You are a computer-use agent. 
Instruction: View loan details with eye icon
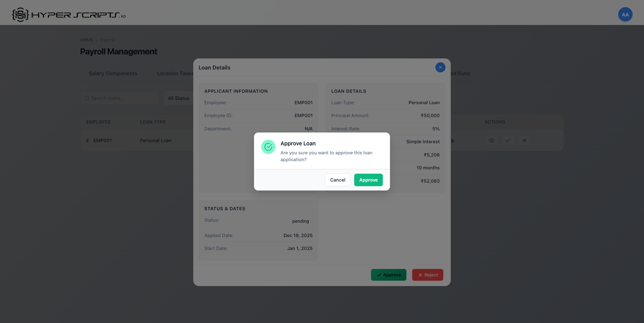pyautogui.click(x=492, y=140)
